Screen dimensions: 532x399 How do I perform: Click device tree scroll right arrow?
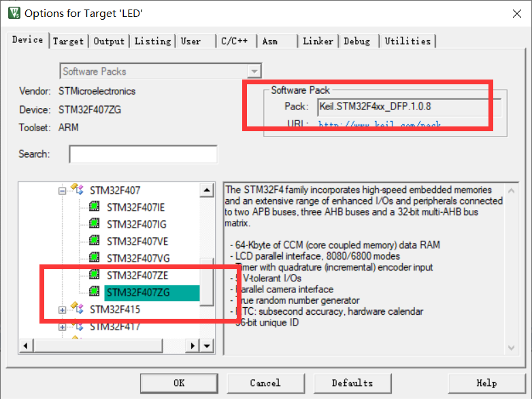tap(193, 346)
